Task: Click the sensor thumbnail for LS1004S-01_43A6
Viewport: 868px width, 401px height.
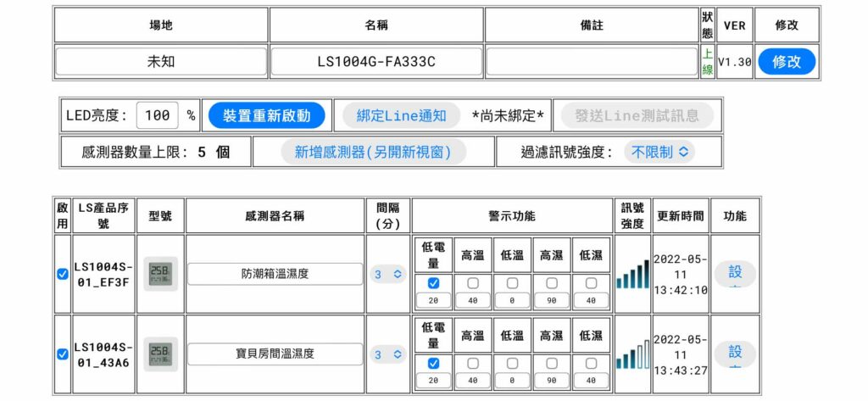Action: pos(160,354)
